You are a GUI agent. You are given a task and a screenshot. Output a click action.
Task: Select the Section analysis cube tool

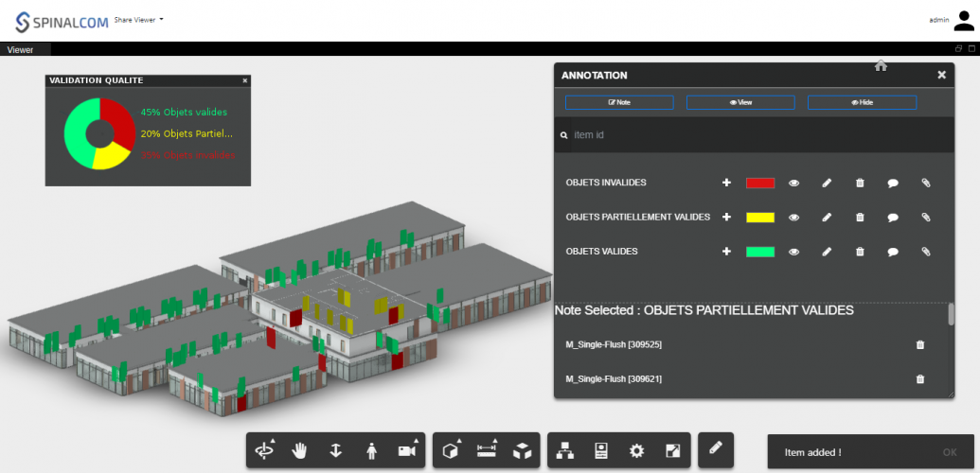click(452, 450)
